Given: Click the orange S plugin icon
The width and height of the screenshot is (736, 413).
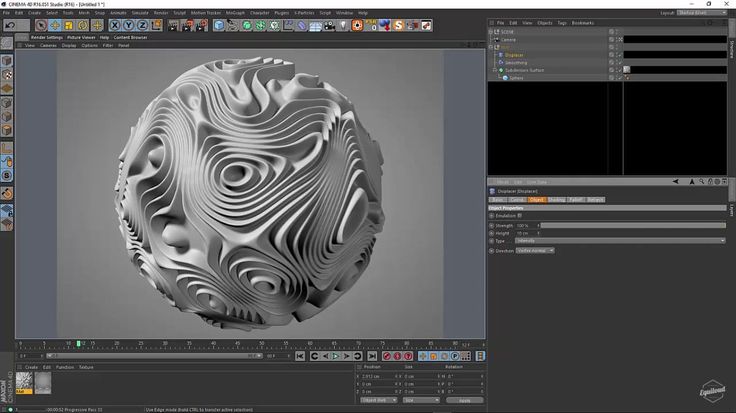Looking at the screenshot, I should click(399, 25).
